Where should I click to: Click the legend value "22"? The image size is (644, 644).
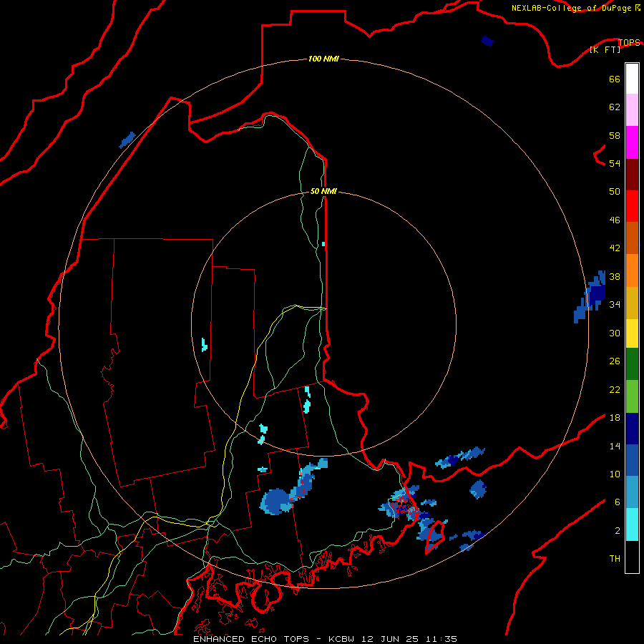pos(615,389)
